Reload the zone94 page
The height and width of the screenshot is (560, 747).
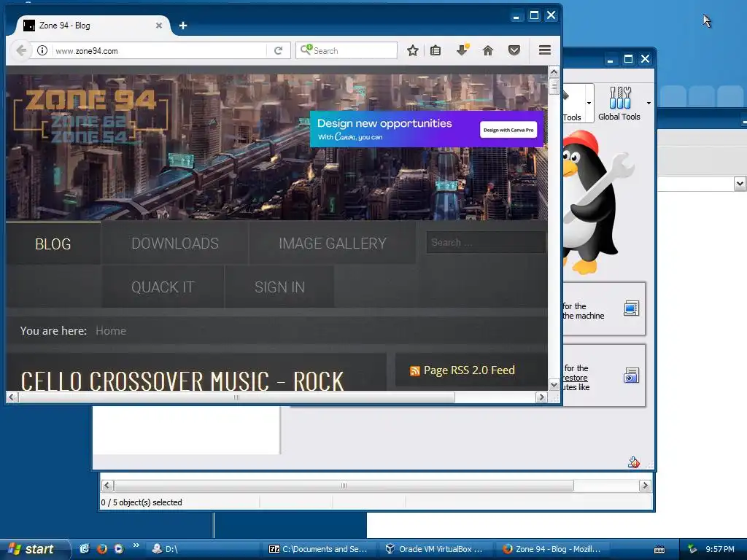[x=279, y=50]
